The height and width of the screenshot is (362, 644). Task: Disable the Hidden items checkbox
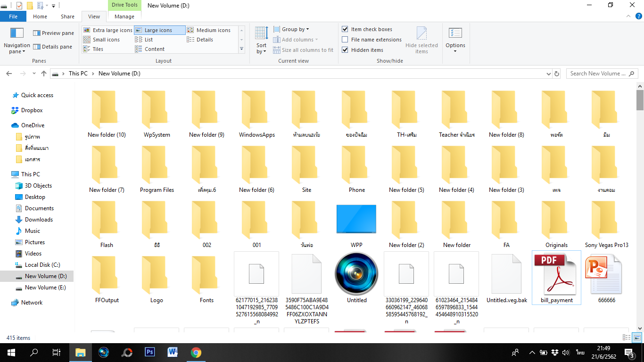(345, 50)
